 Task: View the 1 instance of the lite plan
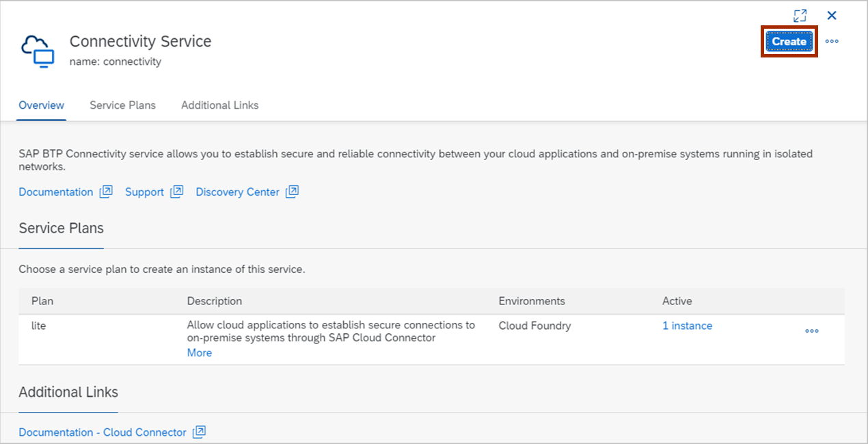(x=687, y=326)
